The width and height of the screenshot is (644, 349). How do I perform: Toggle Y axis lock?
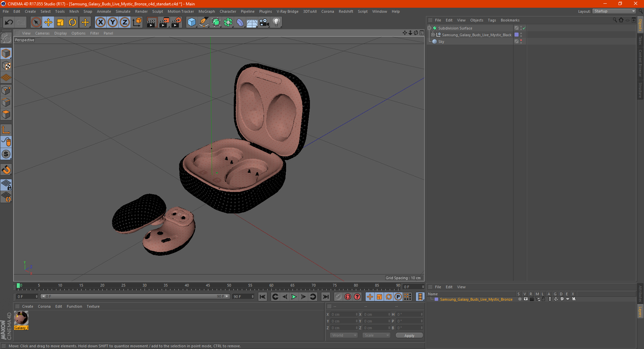113,22
